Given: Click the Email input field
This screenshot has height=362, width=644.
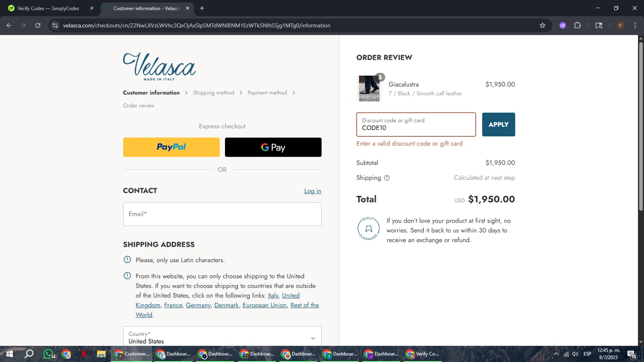Looking at the screenshot, I should click(222, 214).
